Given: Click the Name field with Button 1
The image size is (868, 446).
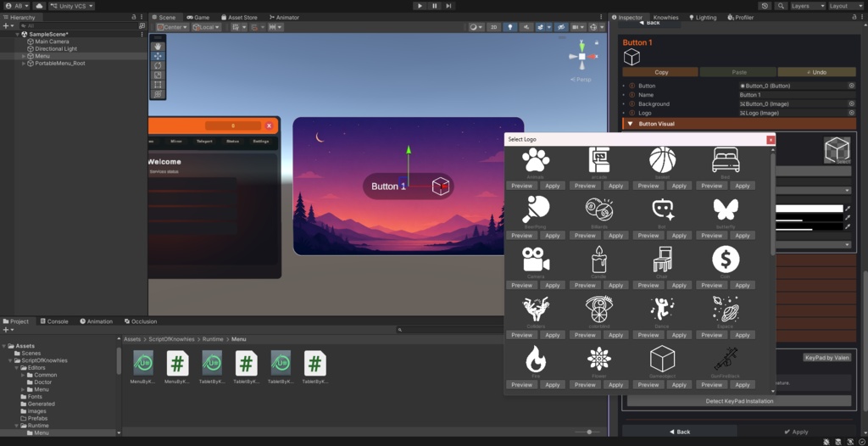Looking at the screenshot, I should pyautogui.click(x=797, y=95).
